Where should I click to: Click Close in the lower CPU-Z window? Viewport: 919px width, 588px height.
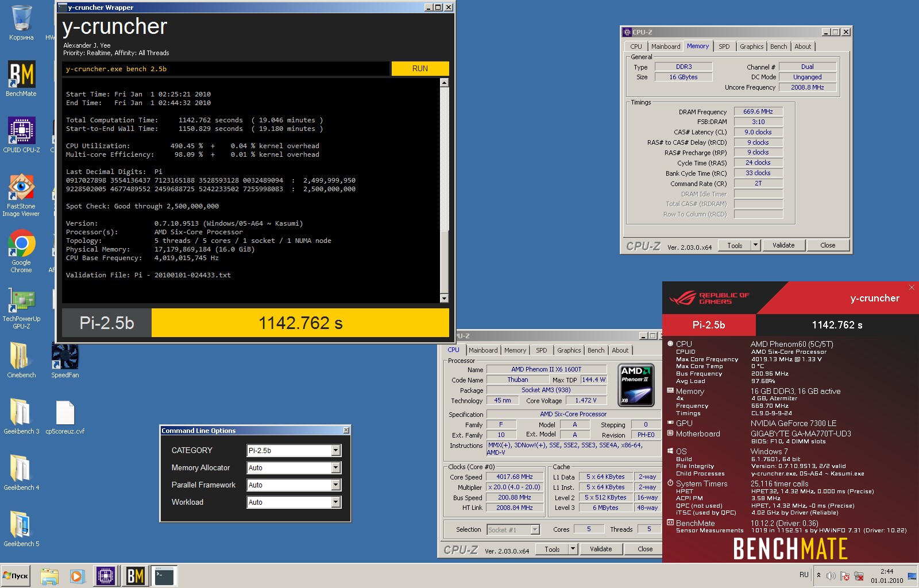[644, 549]
